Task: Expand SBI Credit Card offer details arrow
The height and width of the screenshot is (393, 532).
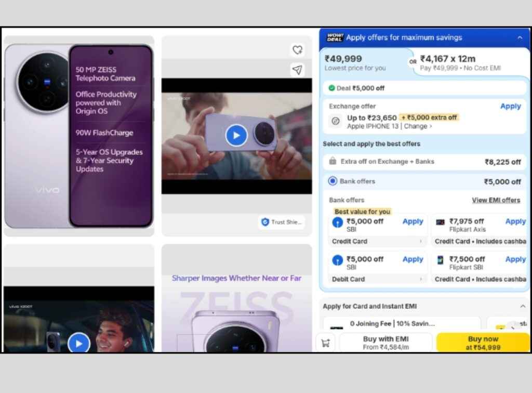Action: coord(421,241)
